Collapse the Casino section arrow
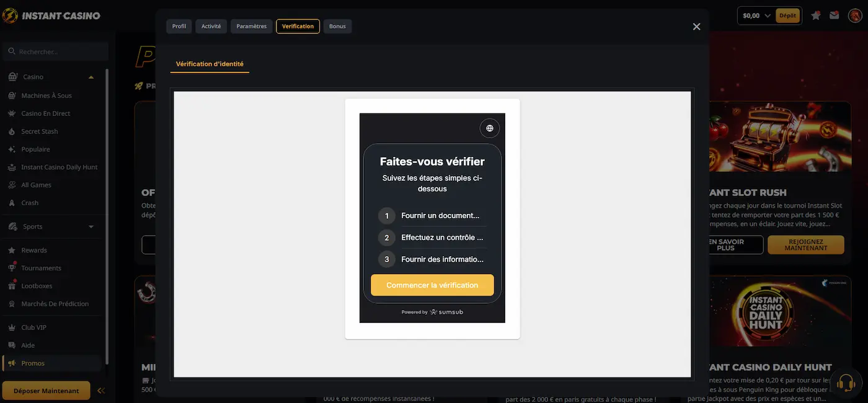 coord(91,77)
